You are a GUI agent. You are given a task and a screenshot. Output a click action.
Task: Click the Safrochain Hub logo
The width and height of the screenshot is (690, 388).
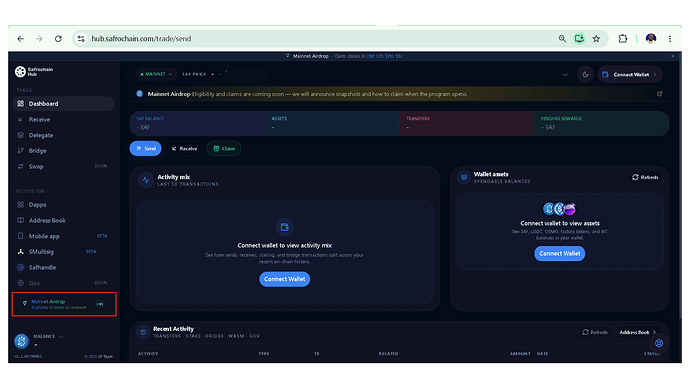pyautogui.click(x=34, y=72)
